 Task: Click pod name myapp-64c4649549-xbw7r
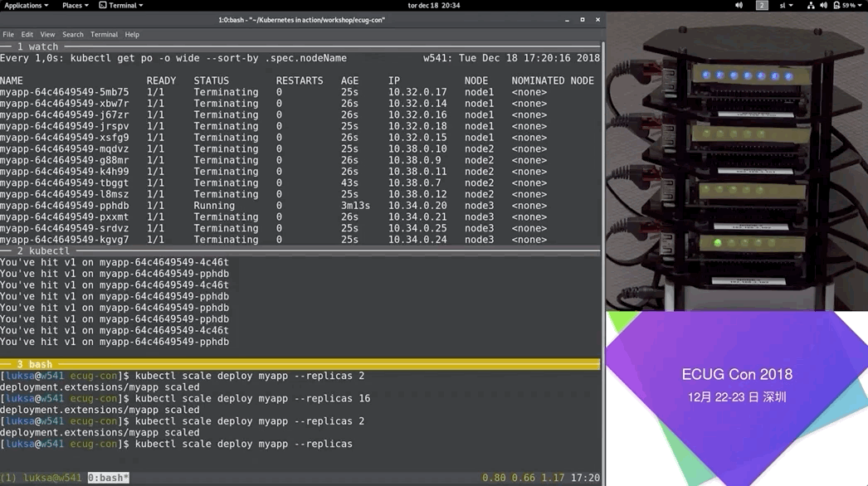[x=64, y=104]
